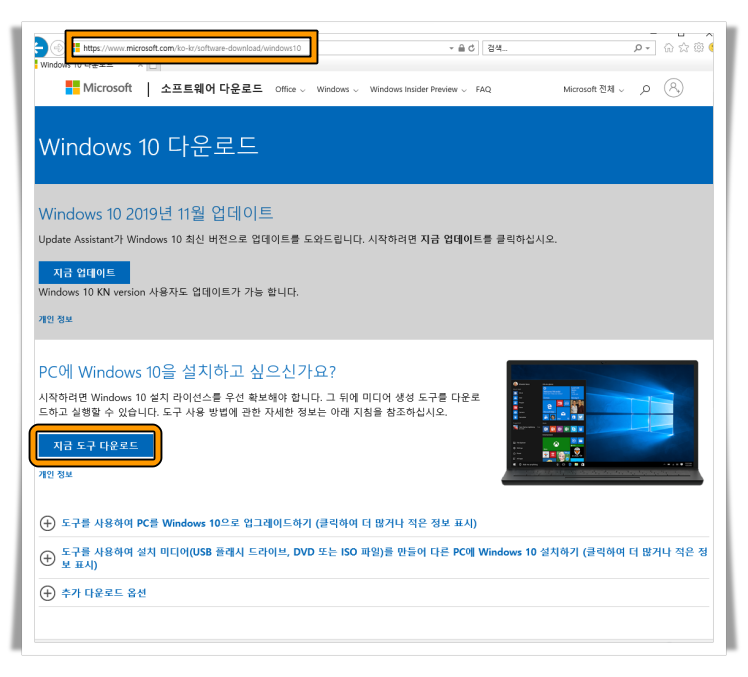748x677 pixels.
Task: Click the Microsoft logo in site header
Action: [x=99, y=88]
